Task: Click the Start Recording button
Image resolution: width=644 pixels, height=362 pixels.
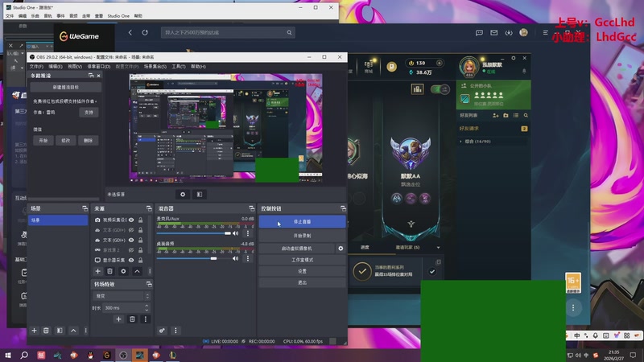Action: pyautogui.click(x=303, y=236)
